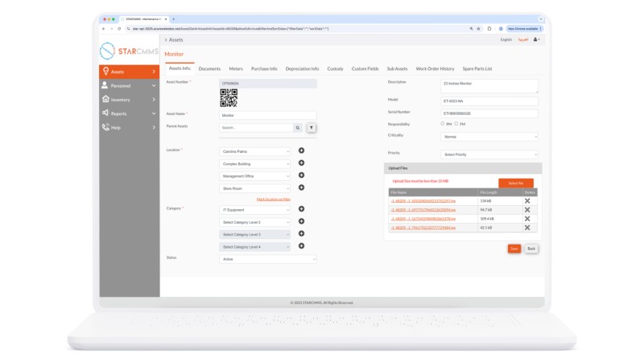Screen dimensions: 644x362
Task: Follow the Mark location on Map link
Action: coord(274,199)
